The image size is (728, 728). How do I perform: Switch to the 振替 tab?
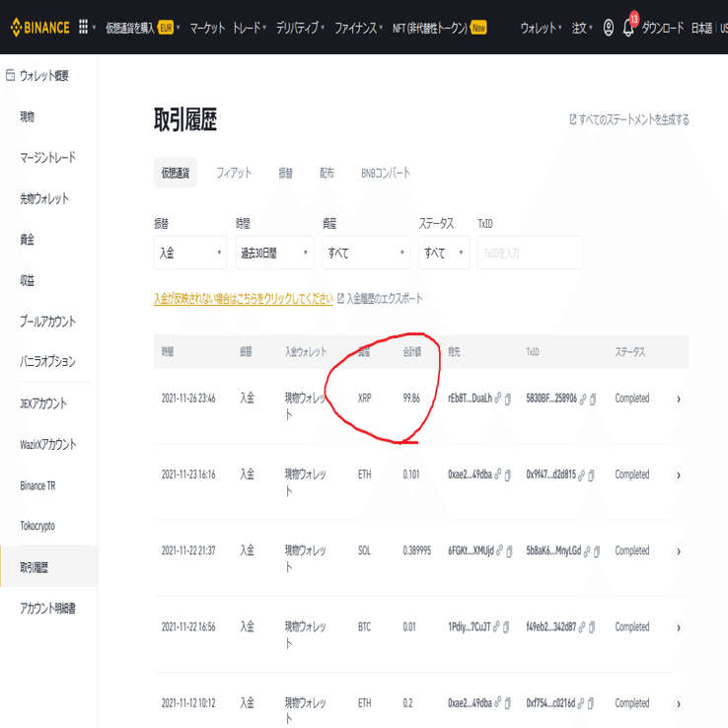pos(285,174)
